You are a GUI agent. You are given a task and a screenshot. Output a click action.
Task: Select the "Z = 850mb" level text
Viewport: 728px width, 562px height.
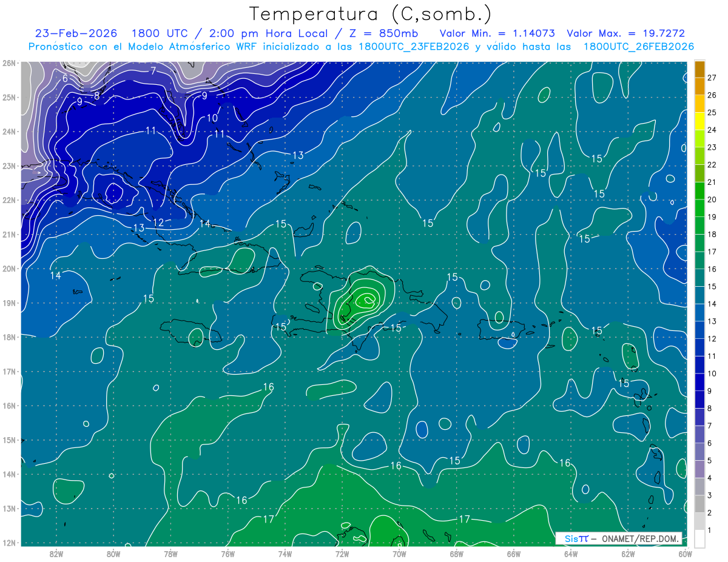[x=385, y=33]
